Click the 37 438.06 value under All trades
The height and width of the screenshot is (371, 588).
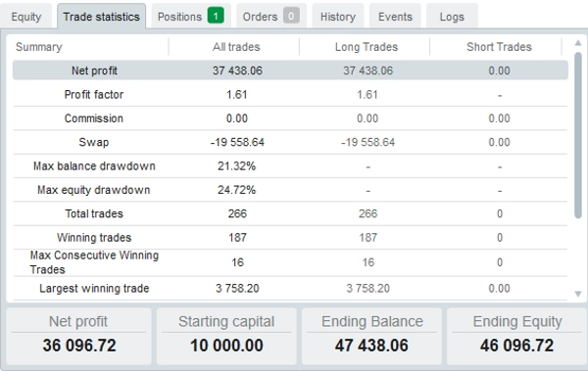pos(237,70)
